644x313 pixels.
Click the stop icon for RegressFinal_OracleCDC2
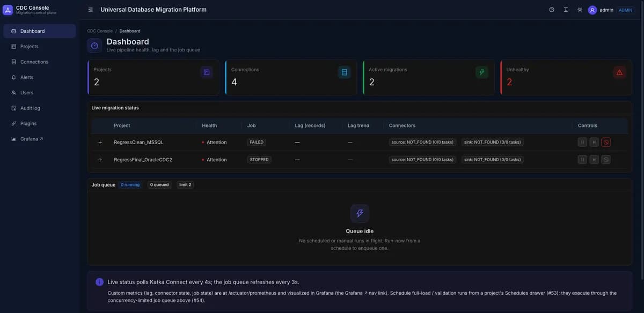pyautogui.click(x=606, y=160)
